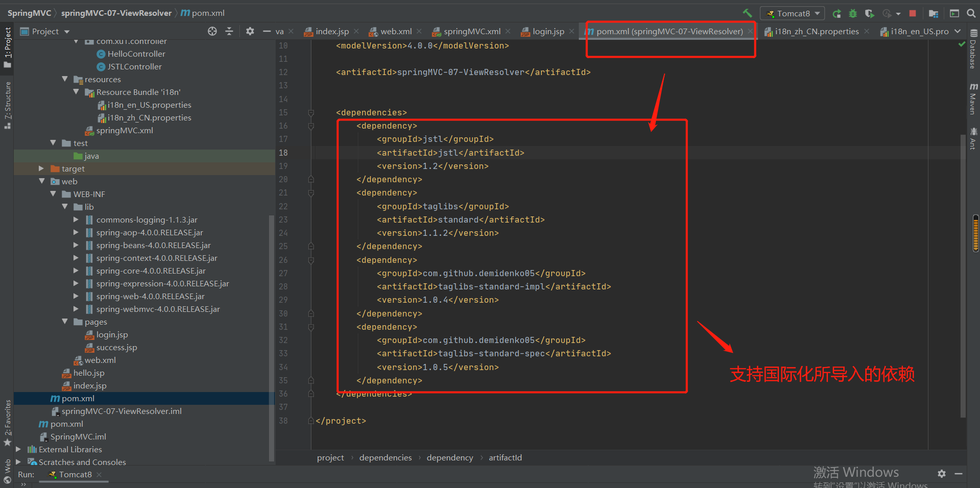Viewport: 980px width, 488px height.
Task: Hide the Project tool window
Action: (x=266, y=31)
